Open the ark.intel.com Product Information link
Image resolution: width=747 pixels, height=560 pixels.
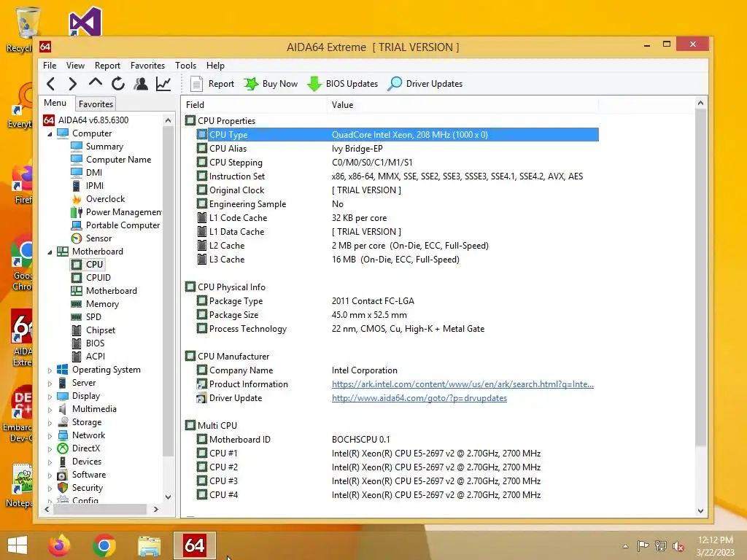coord(462,384)
